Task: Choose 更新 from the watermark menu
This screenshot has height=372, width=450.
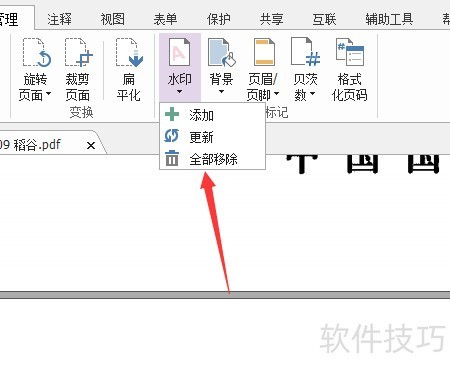Action: (213, 137)
